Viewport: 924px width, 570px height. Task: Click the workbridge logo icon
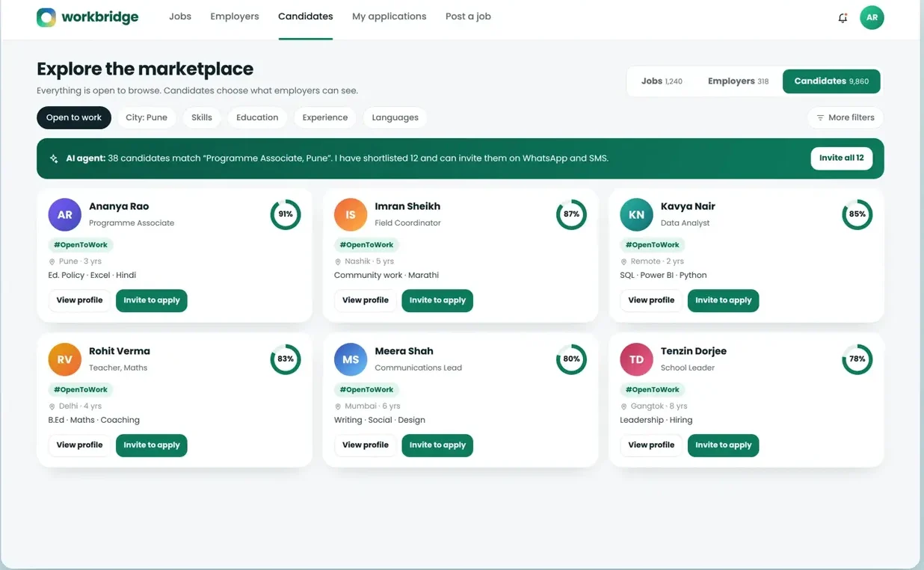point(46,17)
